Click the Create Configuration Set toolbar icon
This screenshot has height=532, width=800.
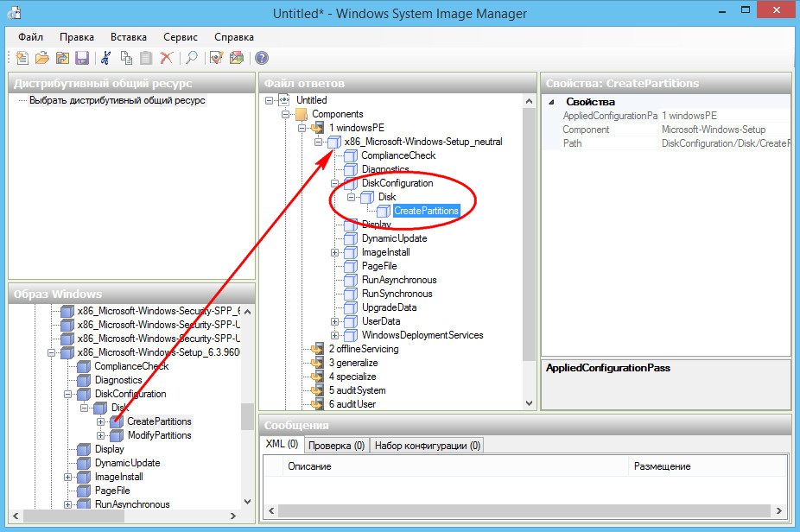click(237, 58)
